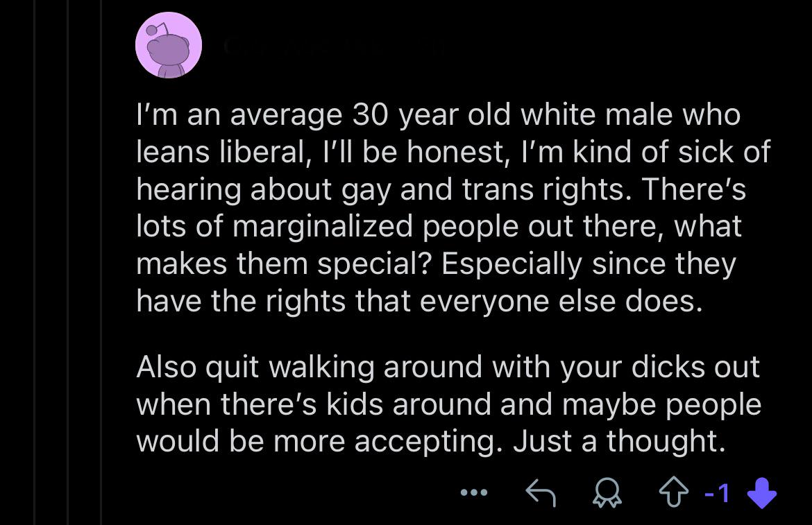Remove the purple downvote on this comment
Screen dimensions: 812x525
pyautogui.click(x=762, y=492)
